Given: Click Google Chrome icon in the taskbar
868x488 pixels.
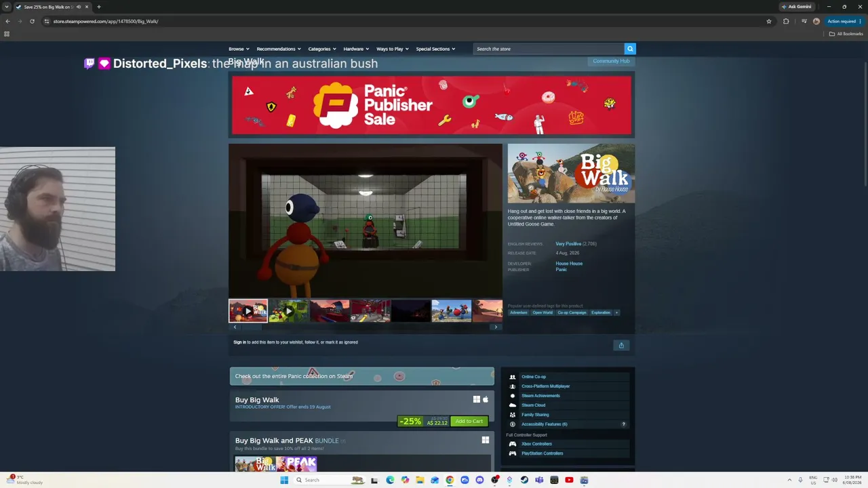Looking at the screenshot, I should click(450, 480).
